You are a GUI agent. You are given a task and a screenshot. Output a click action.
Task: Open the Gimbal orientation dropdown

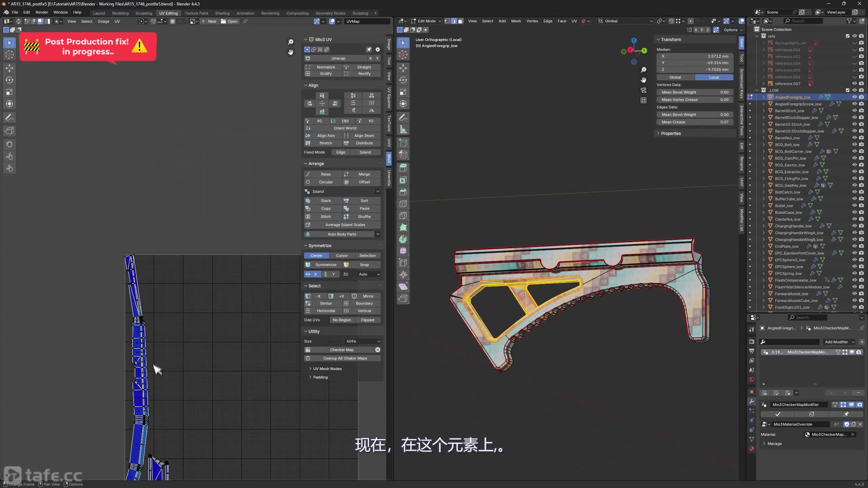pos(626,21)
